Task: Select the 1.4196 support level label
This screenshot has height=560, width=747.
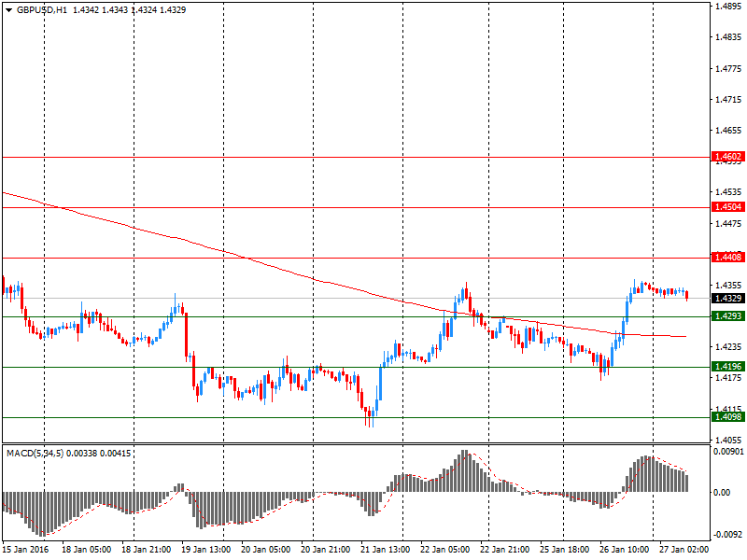Action: tap(728, 367)
